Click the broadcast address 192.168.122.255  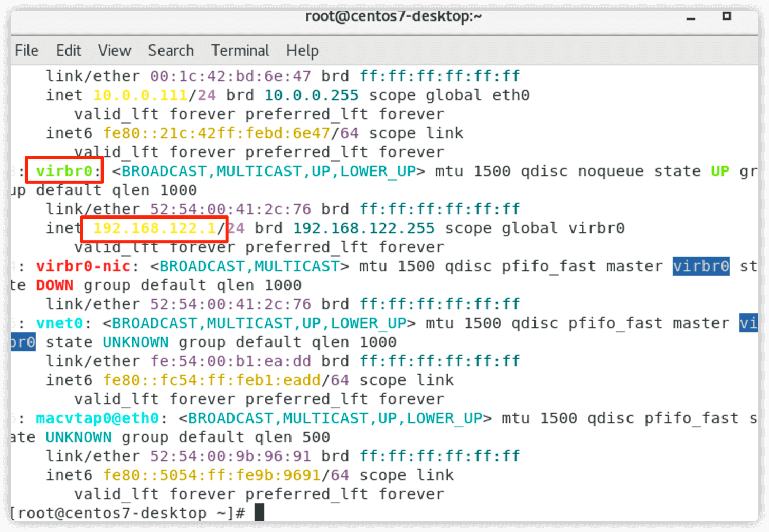(364, 228)
